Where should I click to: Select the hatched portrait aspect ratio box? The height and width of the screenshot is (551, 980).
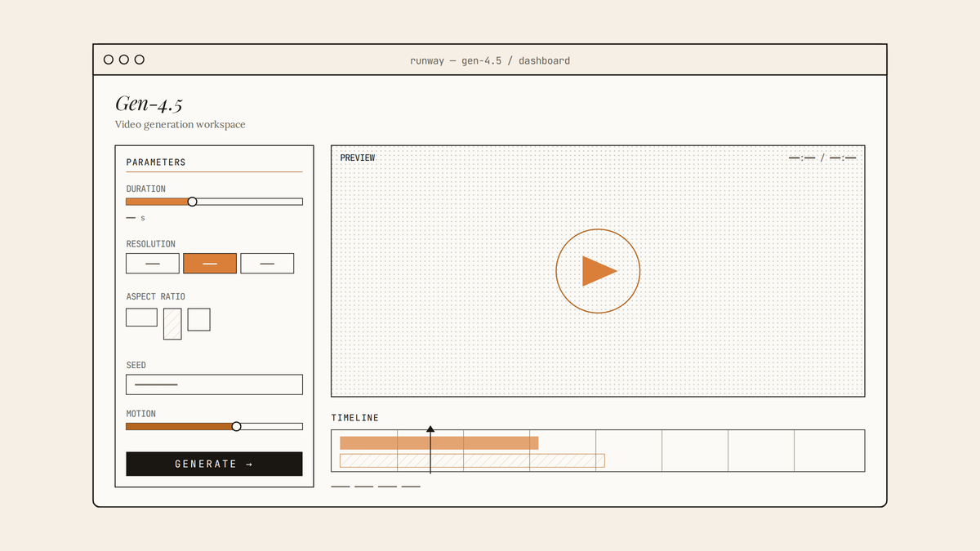172,323
